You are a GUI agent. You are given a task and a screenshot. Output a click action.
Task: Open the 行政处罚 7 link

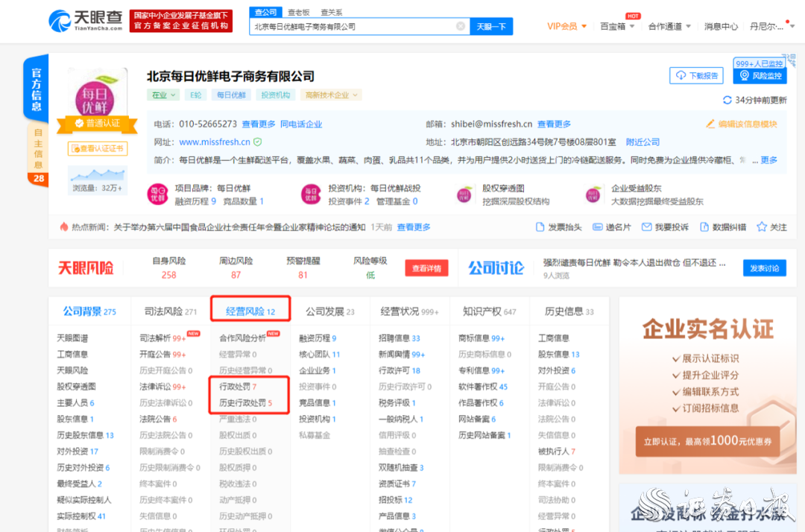(x=238, y=387)
